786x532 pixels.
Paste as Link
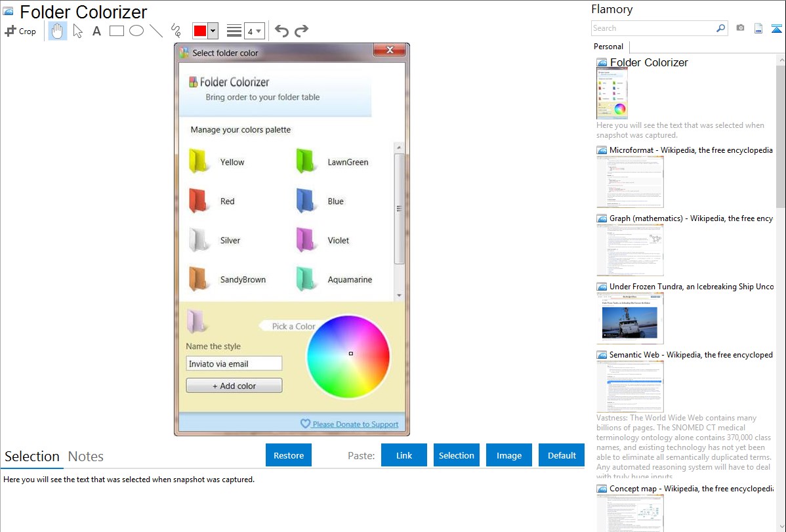tap(404, 455)
